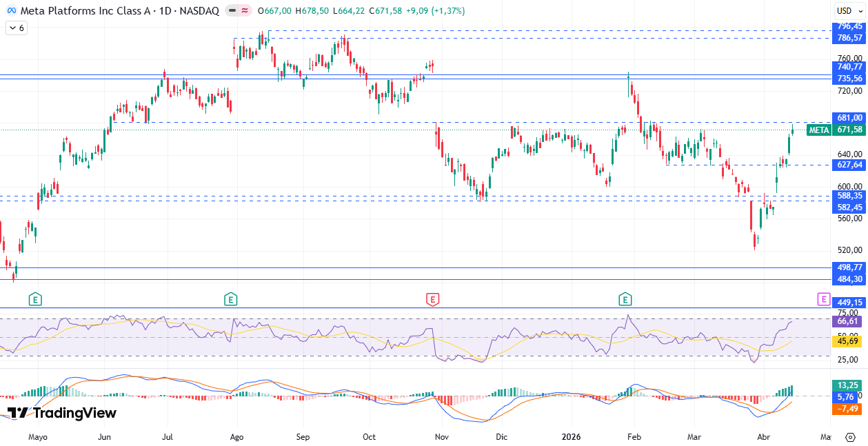Select the 681,00 price level label

849,118
